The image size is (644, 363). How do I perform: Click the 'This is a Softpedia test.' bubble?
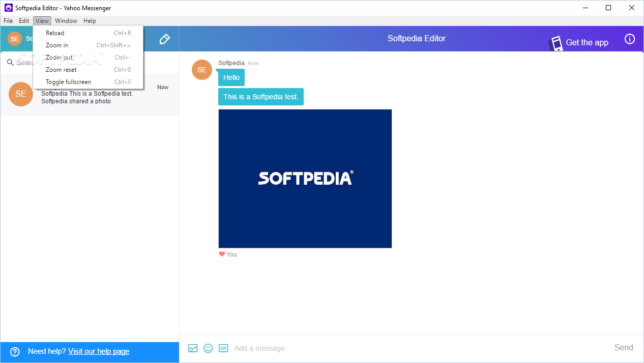pos(261,97)
